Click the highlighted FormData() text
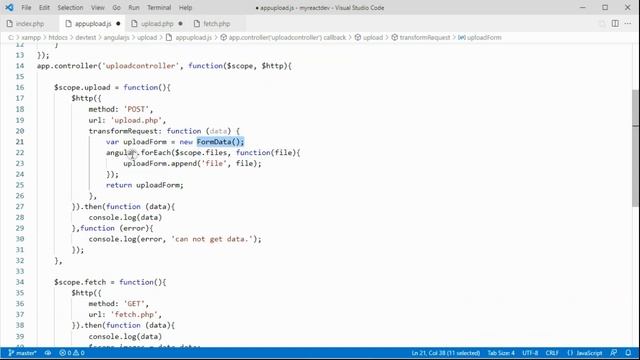This screenshot has height=360, width=640. (220, 142)
